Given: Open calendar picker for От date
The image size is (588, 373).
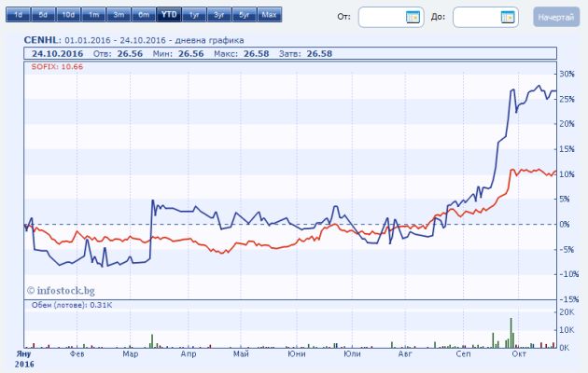Looking at the screenshot, I should pyautogui.click(x=413, y=17).
